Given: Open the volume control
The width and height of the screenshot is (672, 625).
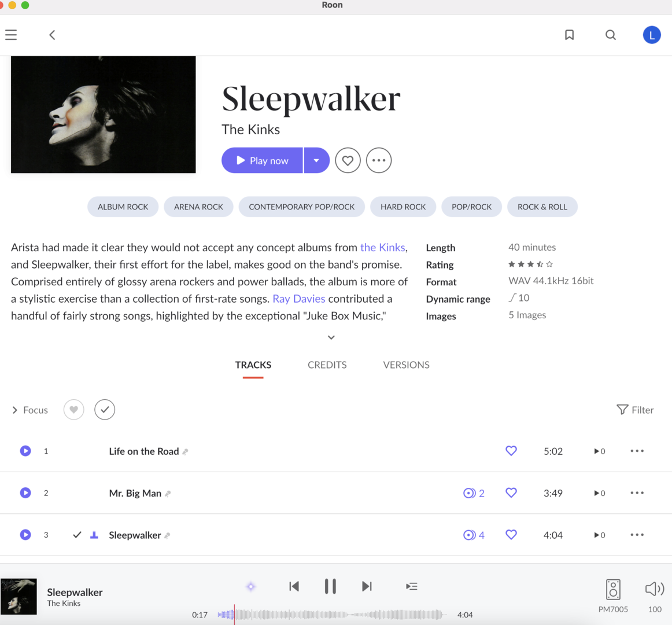Looking at the screenshot, I should pos(655,596).
